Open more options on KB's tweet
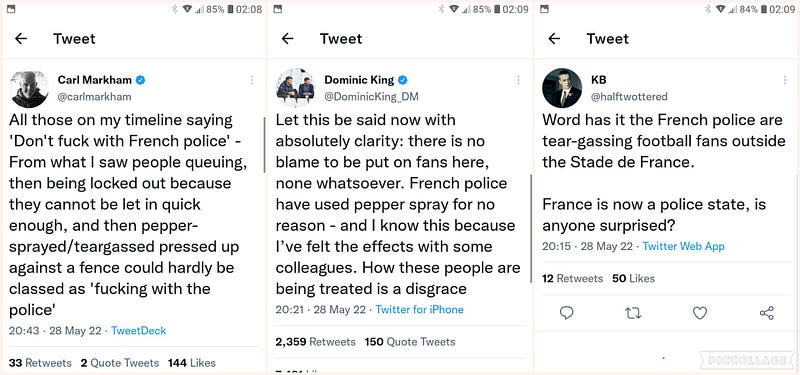 [x=785, y=80]
